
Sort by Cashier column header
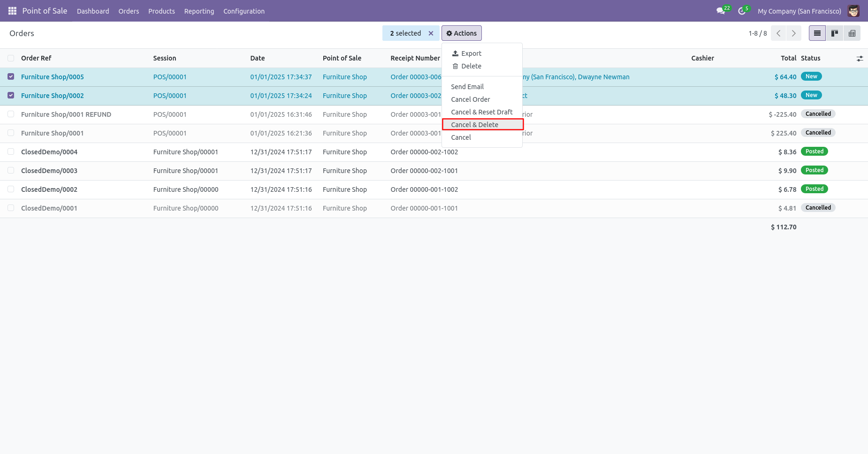click(x=703, y=58)
